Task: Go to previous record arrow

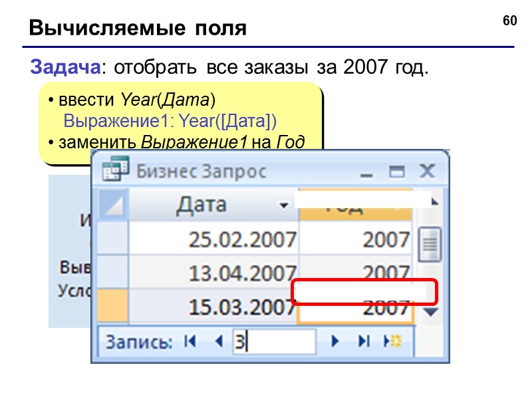Action: [x=219, y=341]
